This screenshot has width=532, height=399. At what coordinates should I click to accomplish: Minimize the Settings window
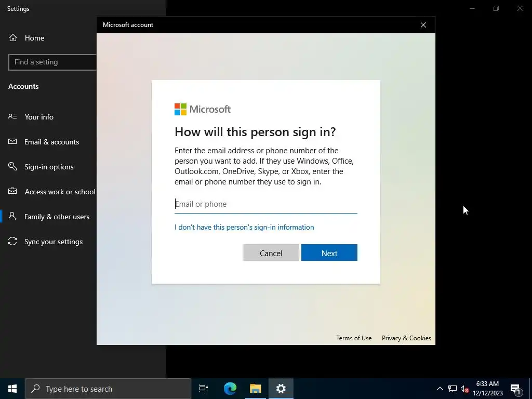click(x=472, y=8)
